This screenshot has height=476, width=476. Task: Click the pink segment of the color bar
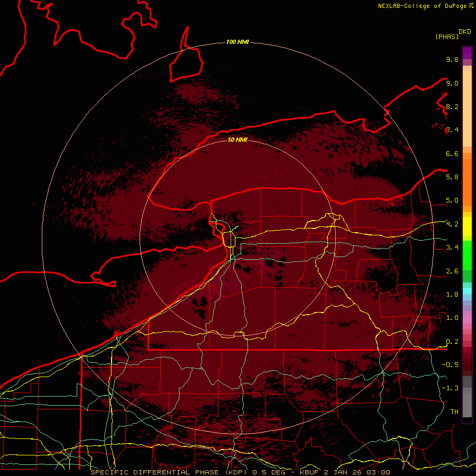(x=467, y=321)
